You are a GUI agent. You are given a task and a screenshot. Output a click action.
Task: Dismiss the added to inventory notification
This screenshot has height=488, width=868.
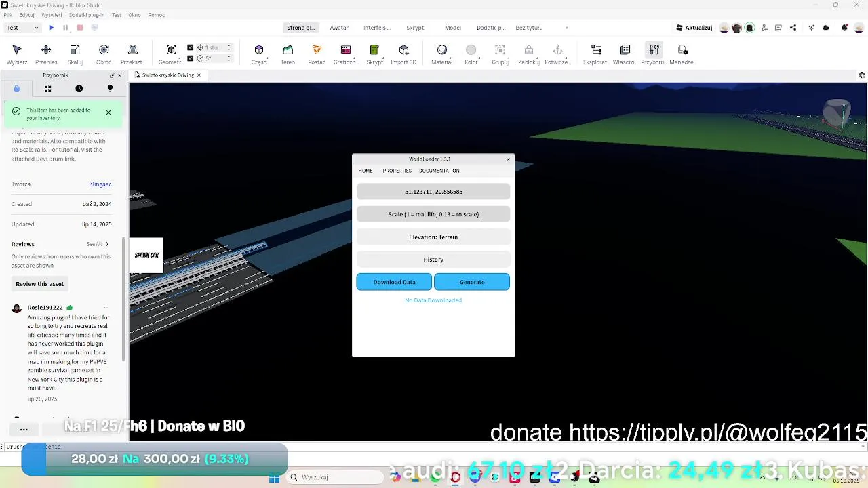click(x=108, y=113)
